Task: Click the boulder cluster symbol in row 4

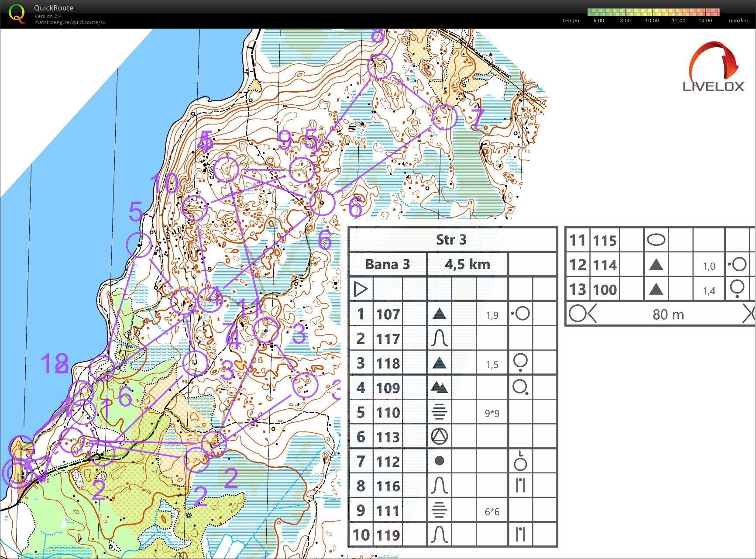Action: tap(440, 387)
